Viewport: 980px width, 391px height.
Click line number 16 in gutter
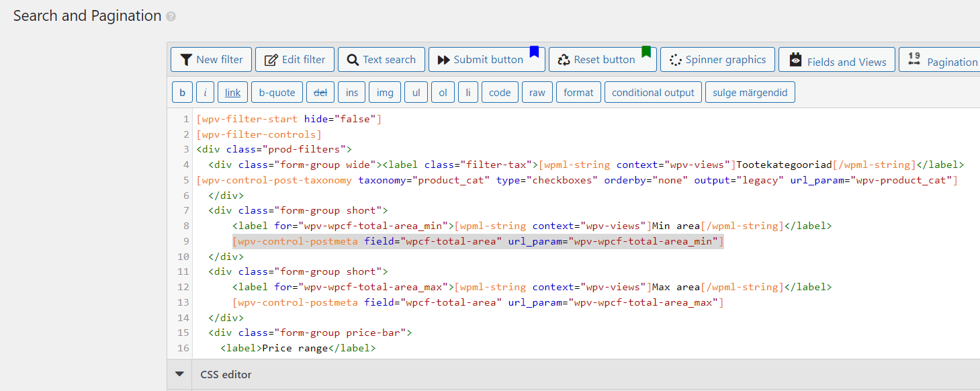183,348
